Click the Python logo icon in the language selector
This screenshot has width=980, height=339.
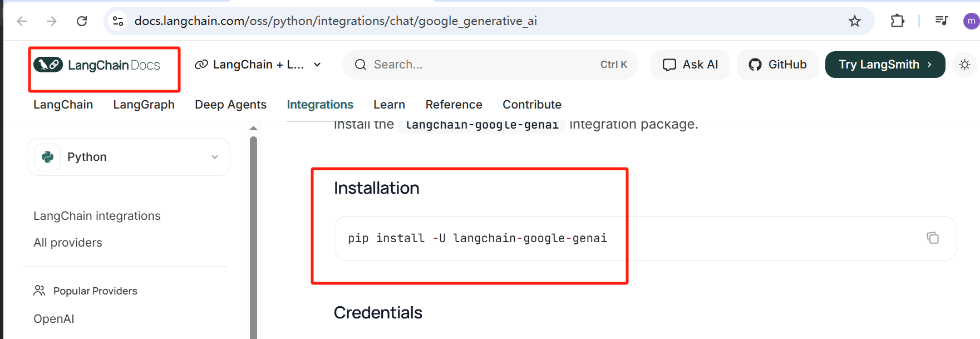pos(48,157)
